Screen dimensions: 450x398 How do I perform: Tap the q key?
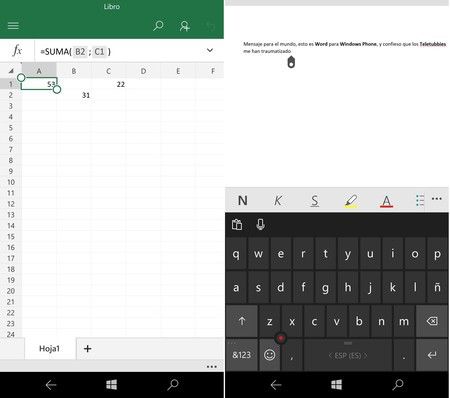coord(236,254)
